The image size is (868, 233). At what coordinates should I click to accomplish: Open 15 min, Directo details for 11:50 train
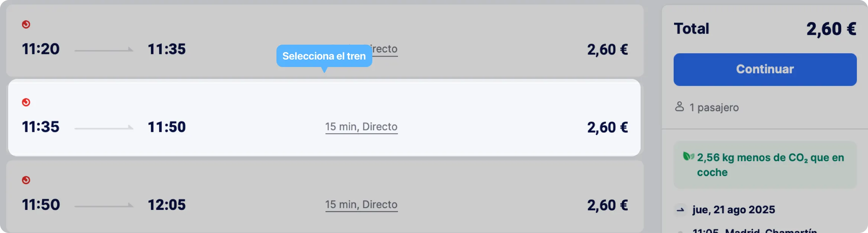tap(362, 205)
